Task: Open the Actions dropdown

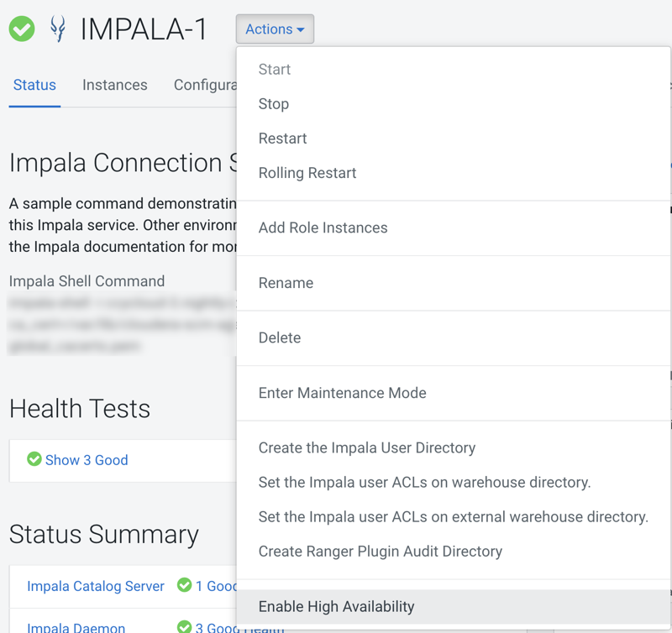Action: [x=275, y=29]
